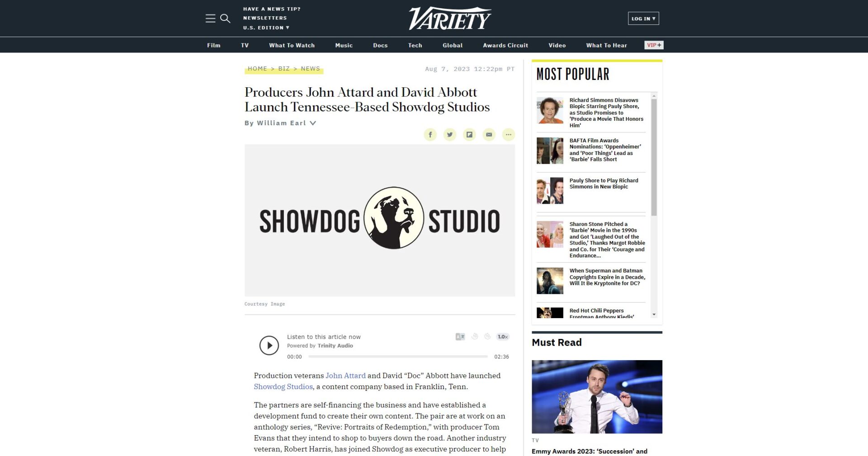The width and height of the screenshot is (868, 456).
Task: Share the article on Facebook
Action: click(x=430, y=134)
